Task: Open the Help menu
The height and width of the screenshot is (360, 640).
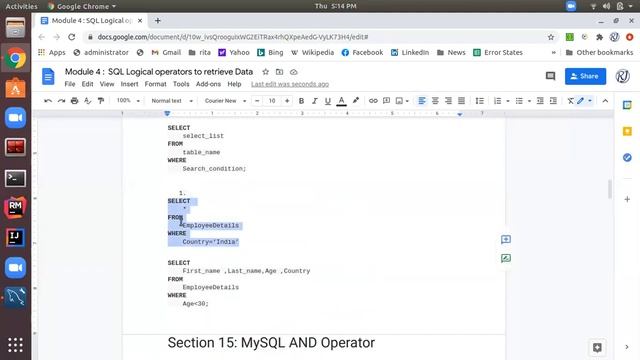Action: tap(234, 84)
